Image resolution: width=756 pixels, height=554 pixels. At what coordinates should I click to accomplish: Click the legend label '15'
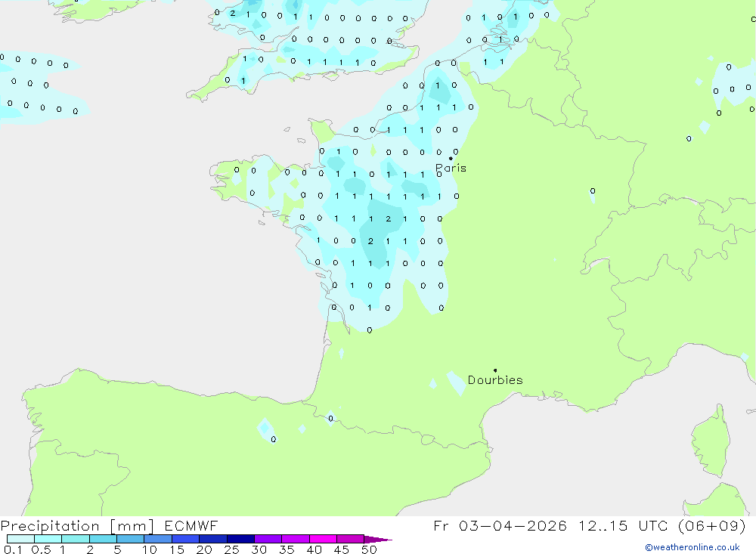(177, 549)
